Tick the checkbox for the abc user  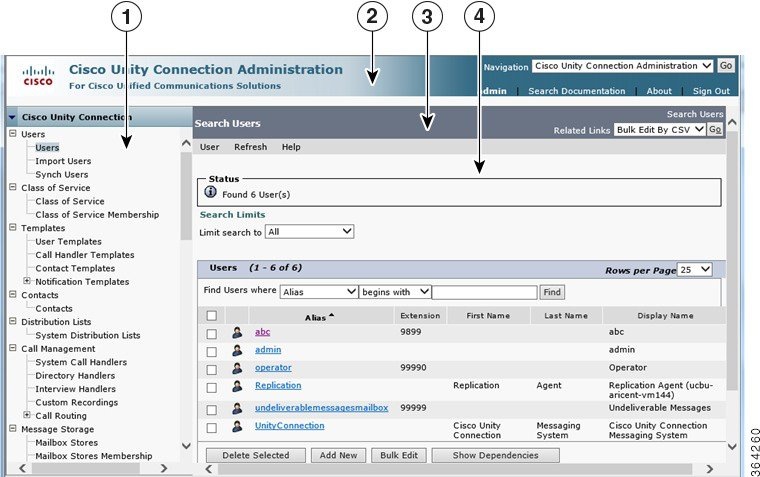[211, 333]
